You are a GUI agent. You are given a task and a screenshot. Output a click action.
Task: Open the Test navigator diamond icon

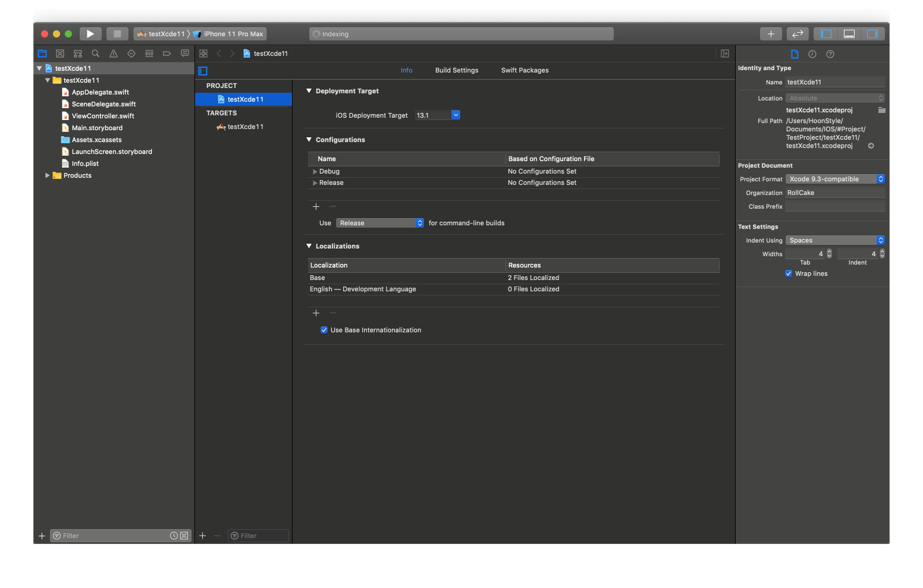131,54
